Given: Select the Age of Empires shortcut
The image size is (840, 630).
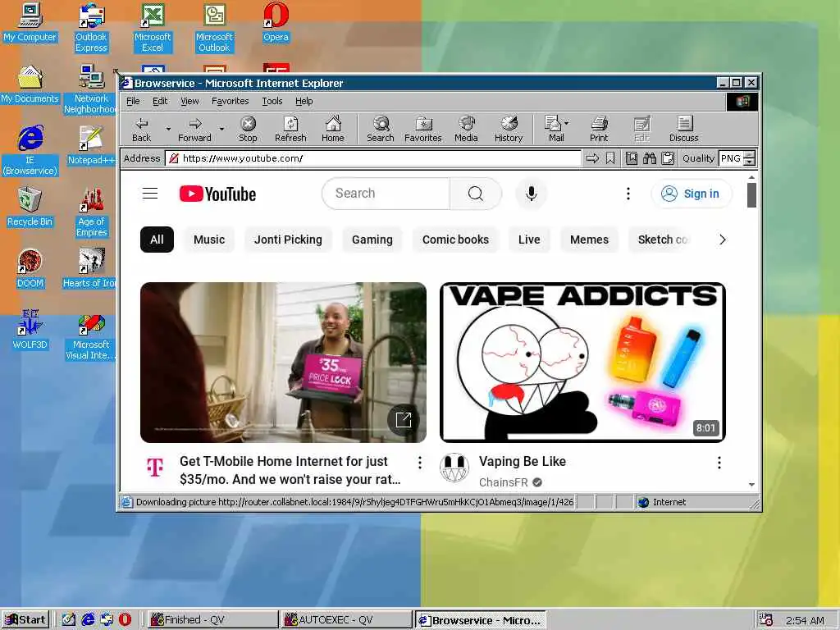Looking at the screenshot, I should coord(92,212).
